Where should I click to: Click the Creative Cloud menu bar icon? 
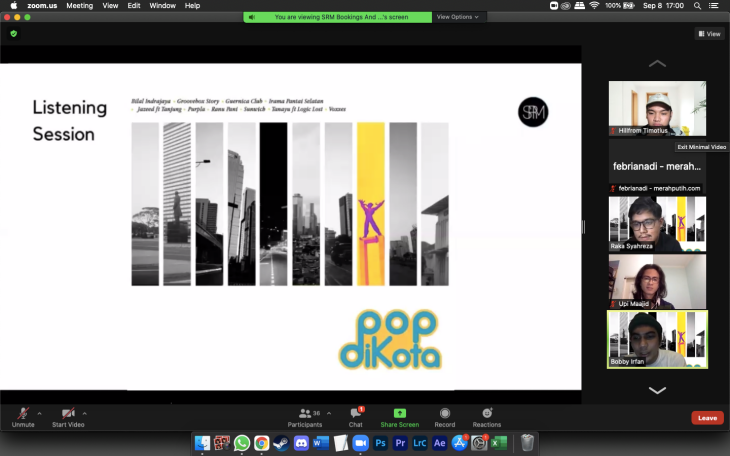tap(566, 6)
